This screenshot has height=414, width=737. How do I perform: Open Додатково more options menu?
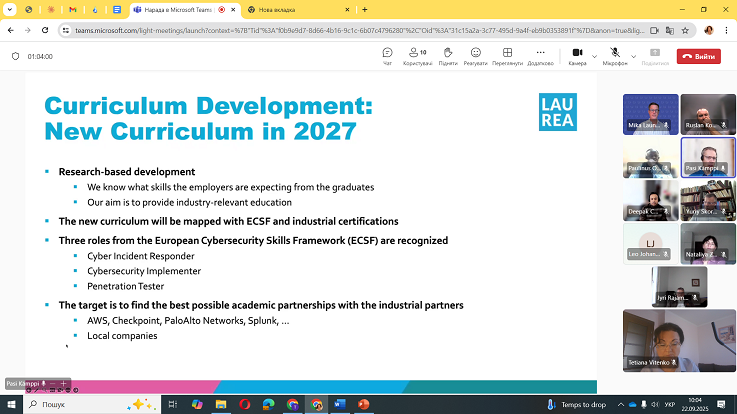tap(540, 55)
